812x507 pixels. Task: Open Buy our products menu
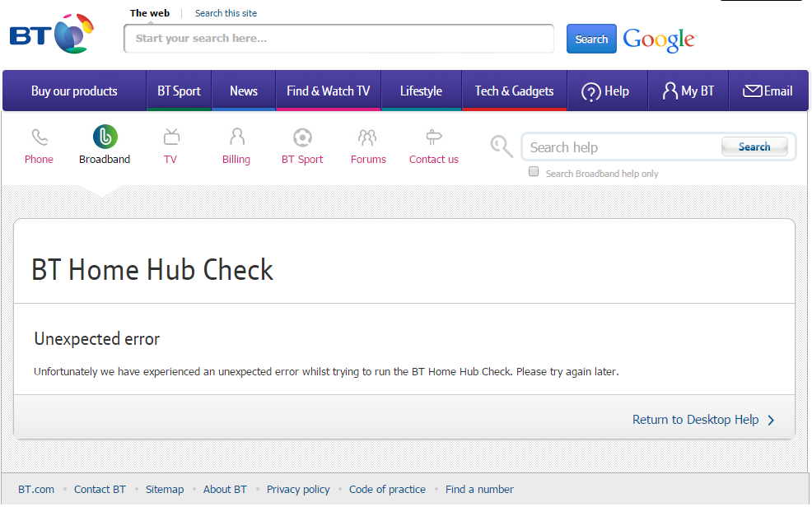pyautogui.click(x=75, y=91)
